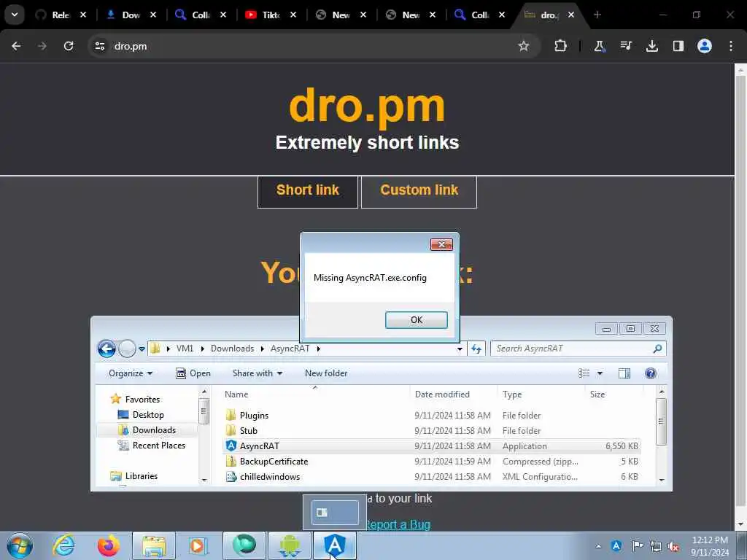
Task: Click the muted volume tray icon
Action: click(x=673, y=546)
